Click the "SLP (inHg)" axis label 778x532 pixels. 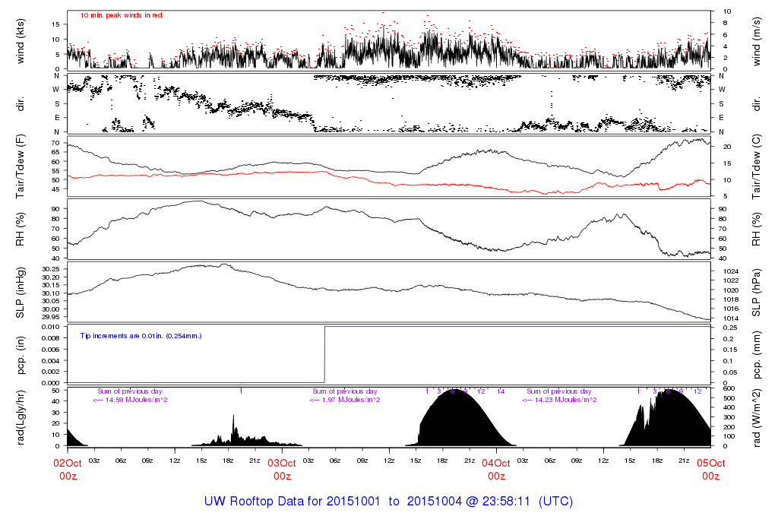21,293
